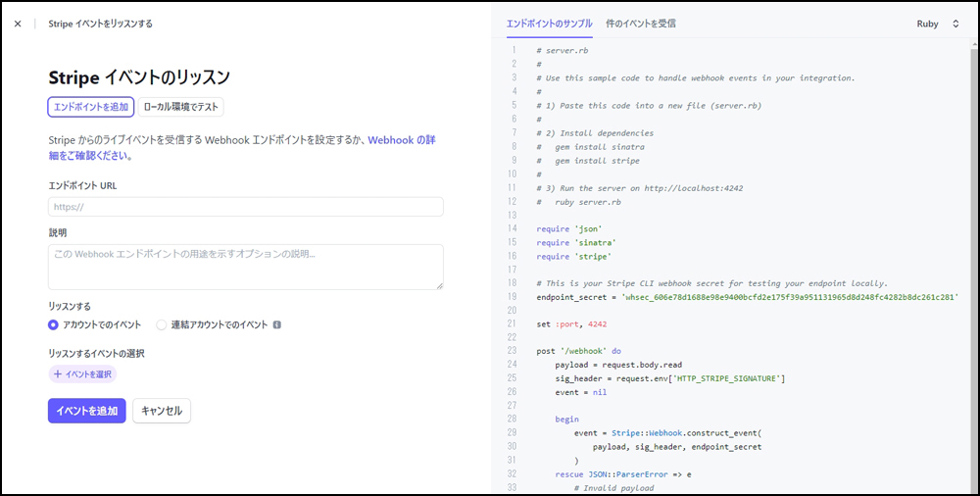
Task: Click the Stripe イベントのリッスン heading
Action: point(139,77)
